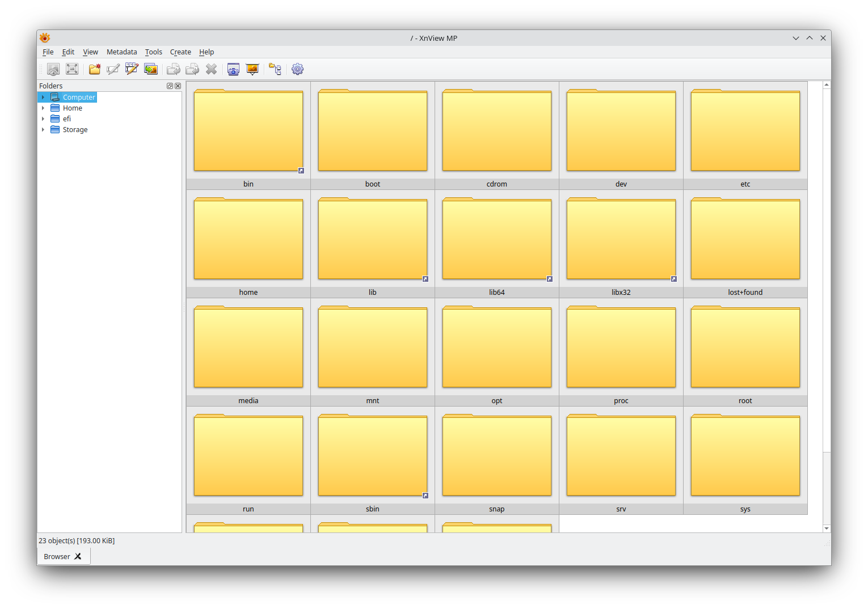Open the Metadata menu
This screenshot has height=609, width=868.
(x=121, y=52)
